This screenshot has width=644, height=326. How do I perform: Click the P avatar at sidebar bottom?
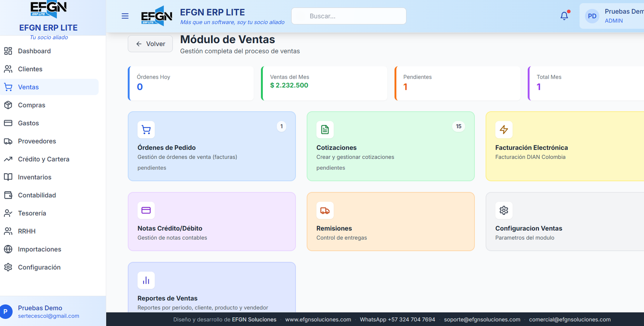click(6, 311)
